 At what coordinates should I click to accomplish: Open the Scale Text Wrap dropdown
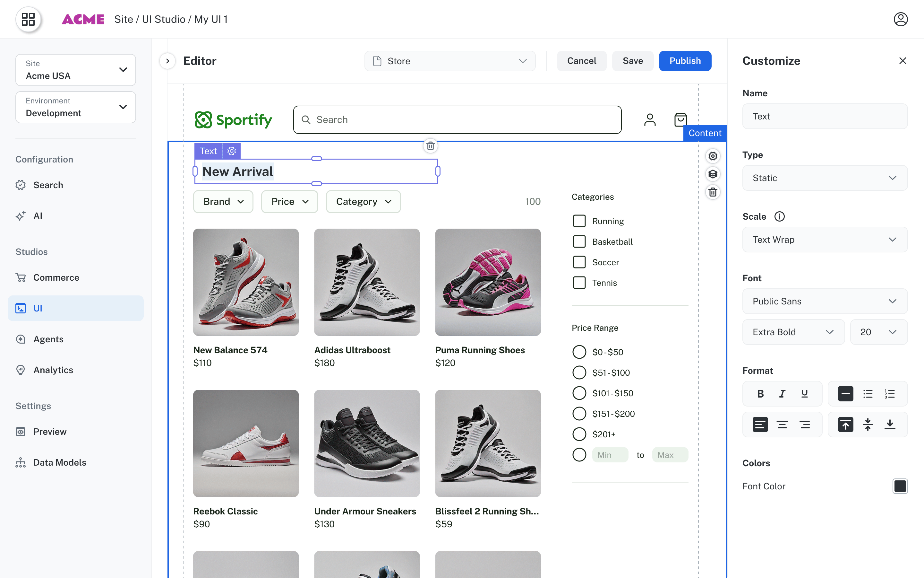(x=825, y=240)
